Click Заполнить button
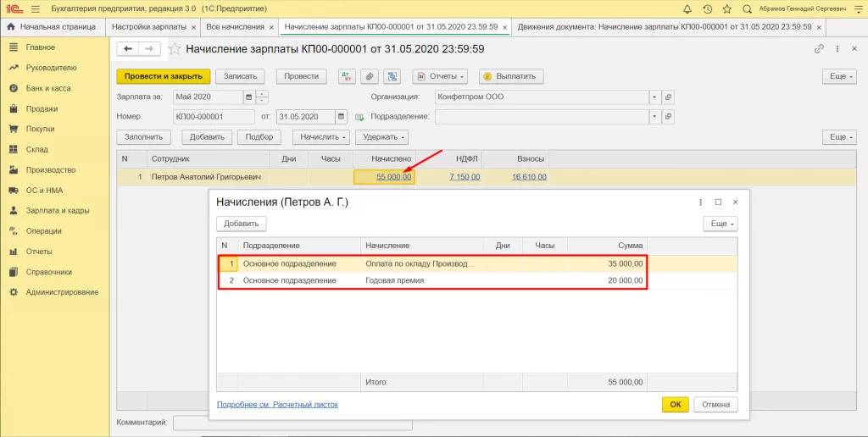 144,137
